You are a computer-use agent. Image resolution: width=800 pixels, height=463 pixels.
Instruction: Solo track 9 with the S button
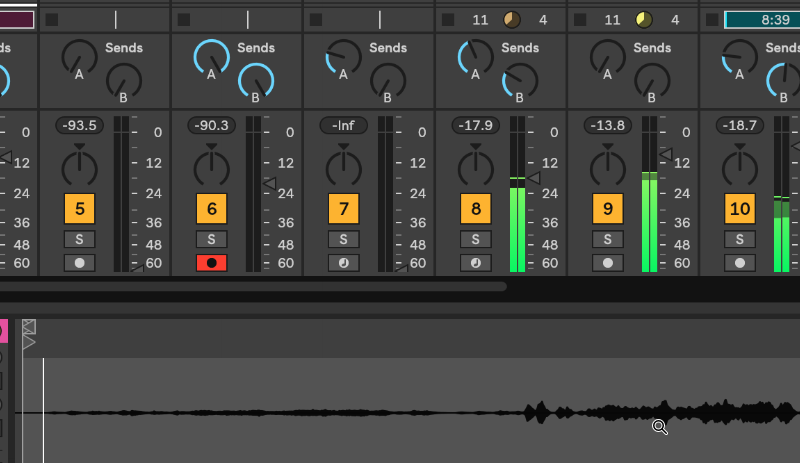click(x=607, y=239)
